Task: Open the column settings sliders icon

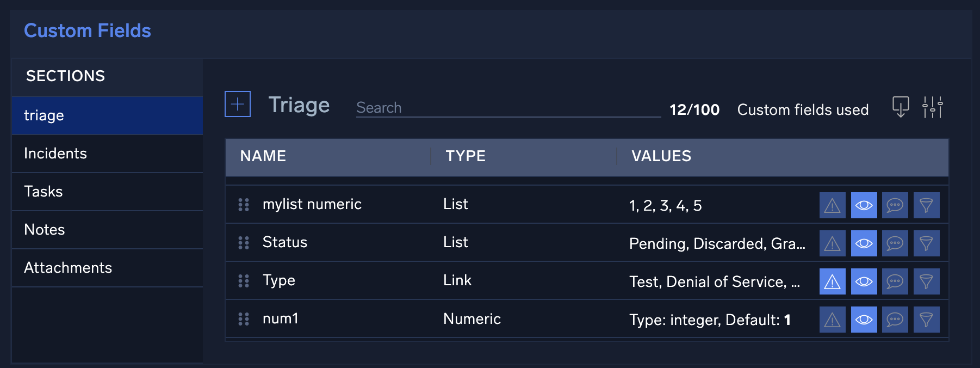Action: [932, 107]
